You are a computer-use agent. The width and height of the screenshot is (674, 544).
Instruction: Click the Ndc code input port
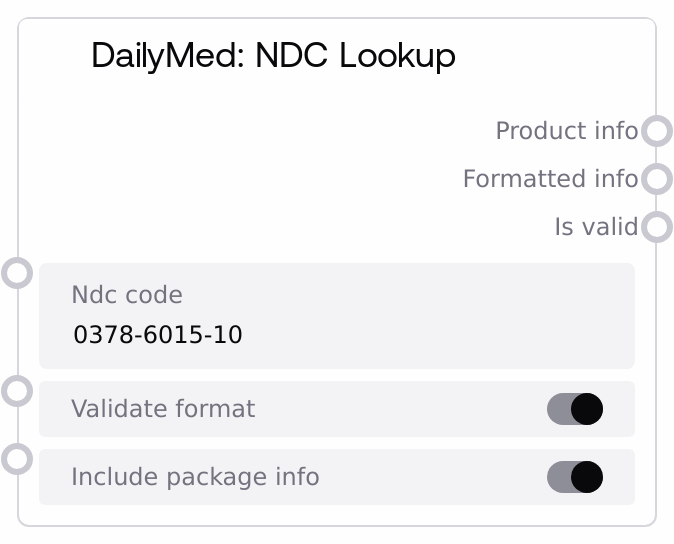[x=17, y=272]
